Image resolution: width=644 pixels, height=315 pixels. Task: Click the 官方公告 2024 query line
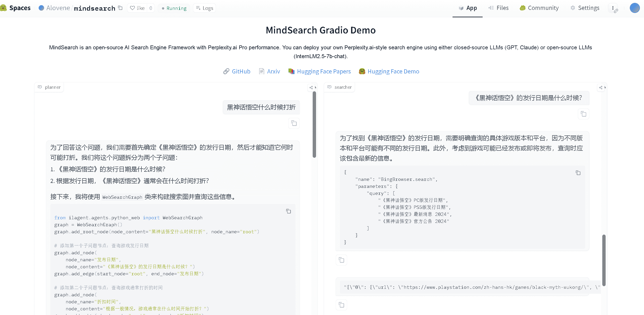coord(414,221)
